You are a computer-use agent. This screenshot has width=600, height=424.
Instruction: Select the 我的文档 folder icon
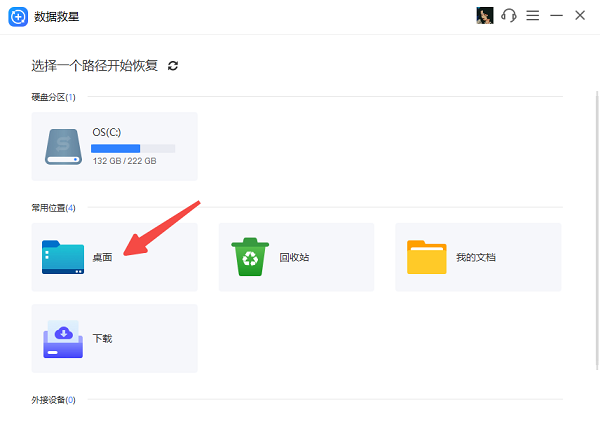pyautogui.click(x=427, y=257)
